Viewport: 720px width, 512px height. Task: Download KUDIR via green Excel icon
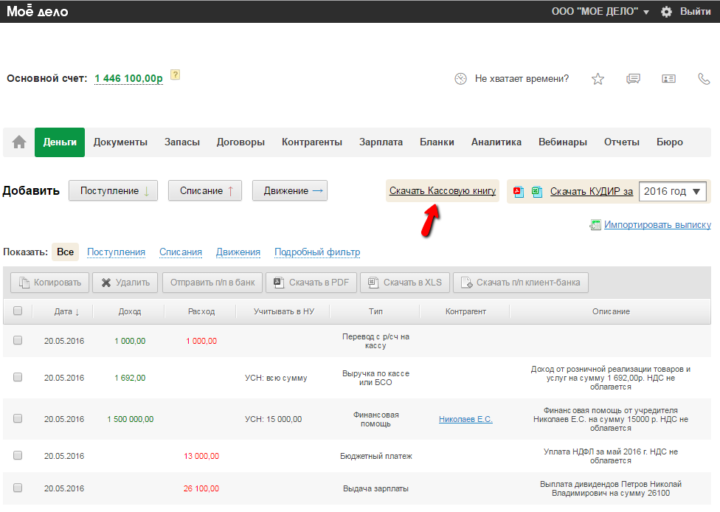[x=535, y=191]
